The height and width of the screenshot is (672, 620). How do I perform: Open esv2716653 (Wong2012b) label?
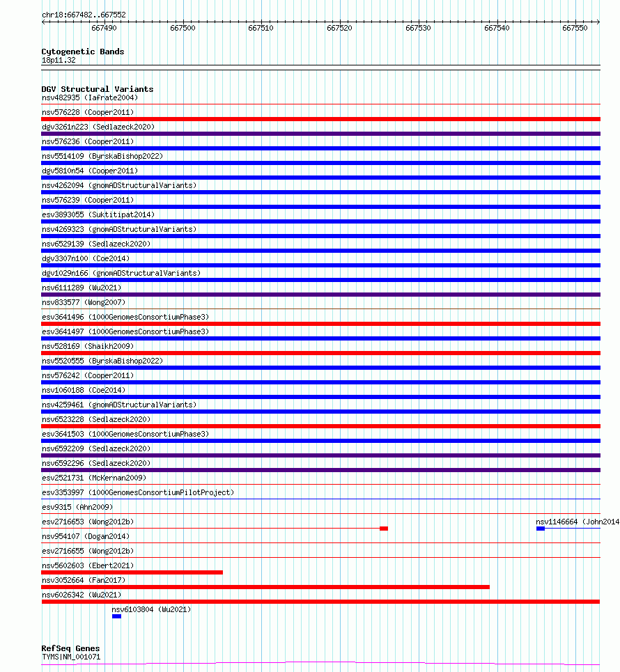point(88,522)
